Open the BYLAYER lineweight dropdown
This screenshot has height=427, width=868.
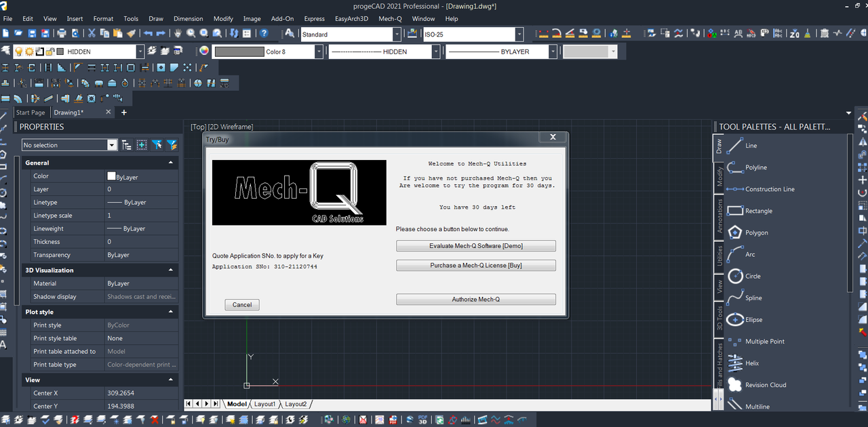tap(553, 52)
